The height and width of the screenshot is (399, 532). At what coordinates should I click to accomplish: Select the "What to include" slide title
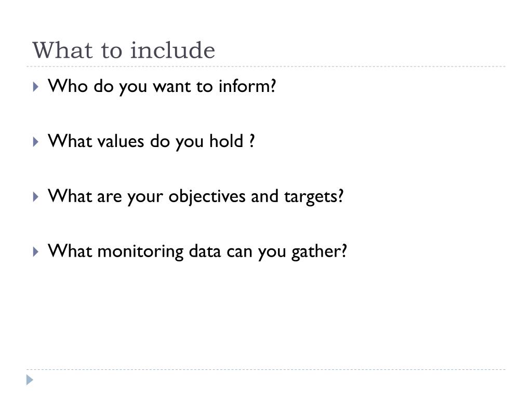tap(124, 50)
